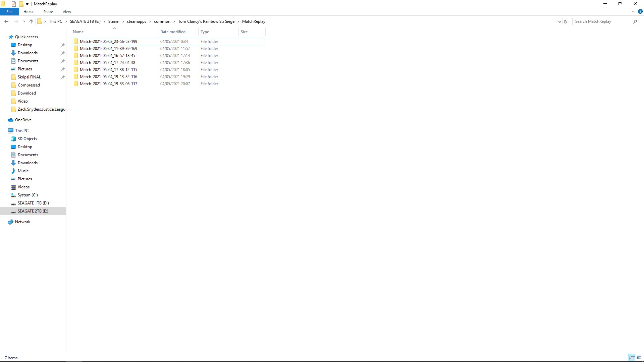Open Help via the question mark icon
The image size is (644, 362).
pos(640,11)
